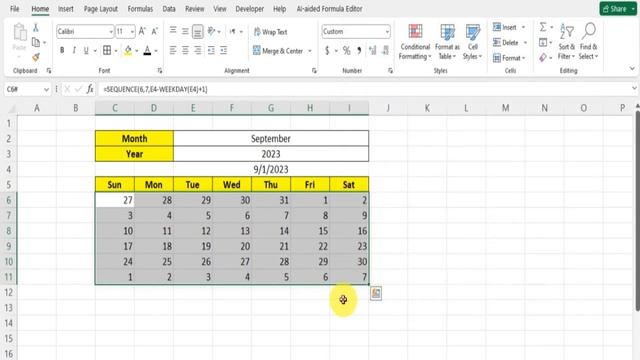Click the Share button
640x360 pixels.
tap(618, 9)
